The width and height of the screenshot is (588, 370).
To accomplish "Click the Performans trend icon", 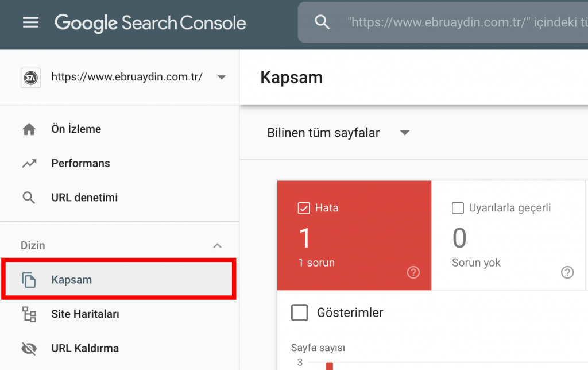I will coord(29,164).
